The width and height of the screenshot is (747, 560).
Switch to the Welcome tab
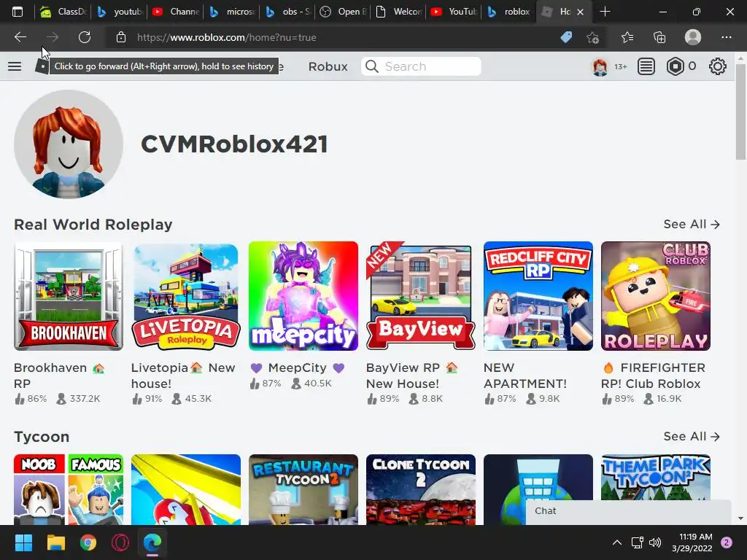pyautogui.click(x=400, y=12)
